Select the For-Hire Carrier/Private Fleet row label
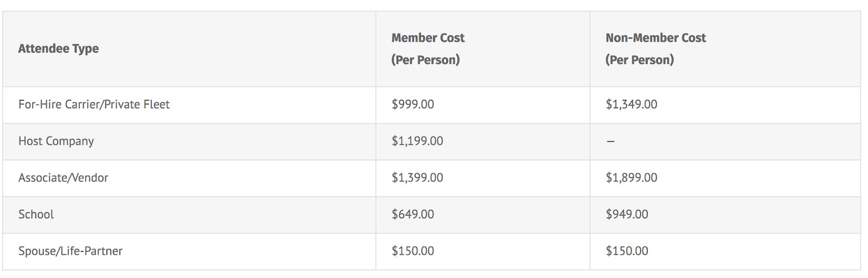 (x=94, y=105)
